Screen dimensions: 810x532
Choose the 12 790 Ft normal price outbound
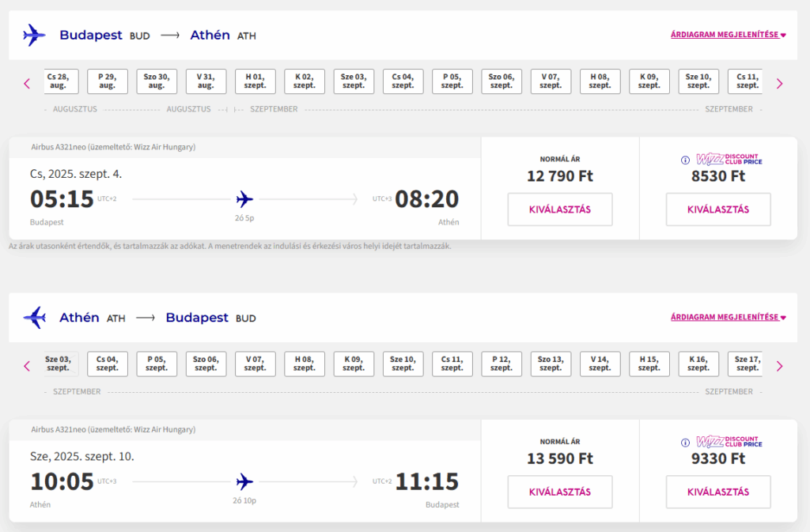click(x=560, y=209)
